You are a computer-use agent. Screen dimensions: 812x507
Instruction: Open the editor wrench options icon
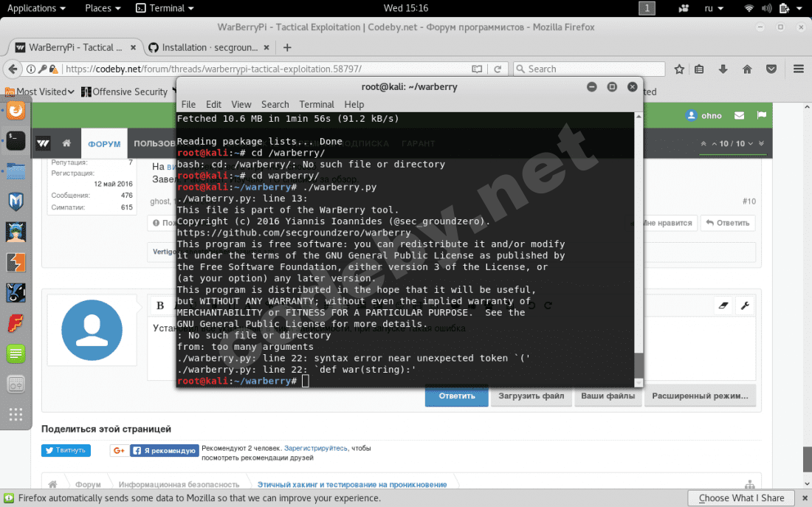tap(745, 306)
